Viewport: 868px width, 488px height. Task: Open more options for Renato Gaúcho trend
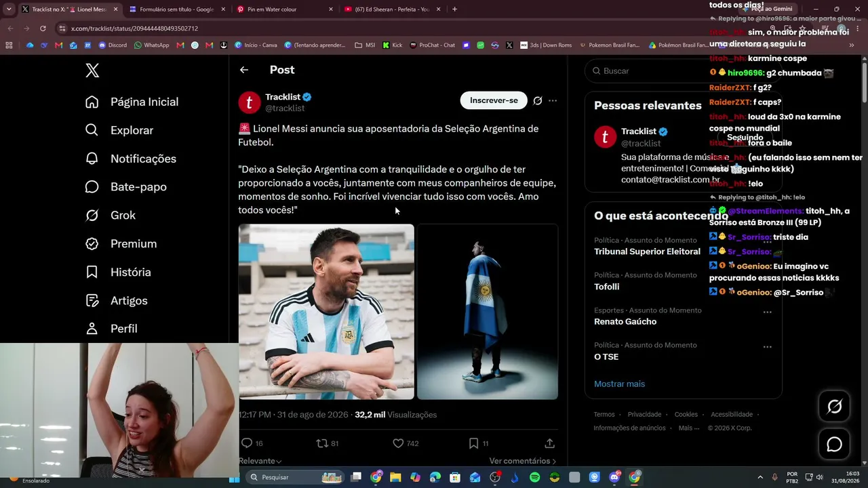click(x=768, y=312)
